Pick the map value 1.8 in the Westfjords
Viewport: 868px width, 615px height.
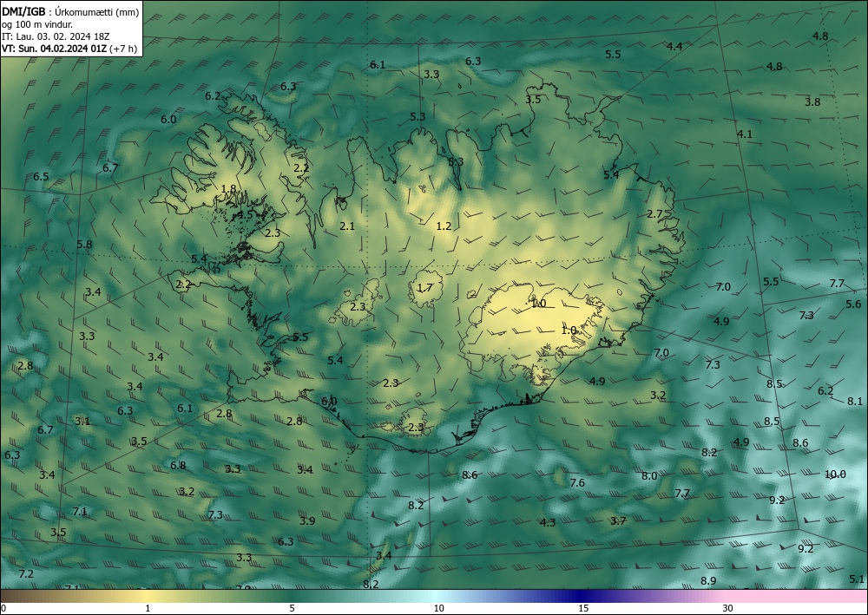click(228, 189)
